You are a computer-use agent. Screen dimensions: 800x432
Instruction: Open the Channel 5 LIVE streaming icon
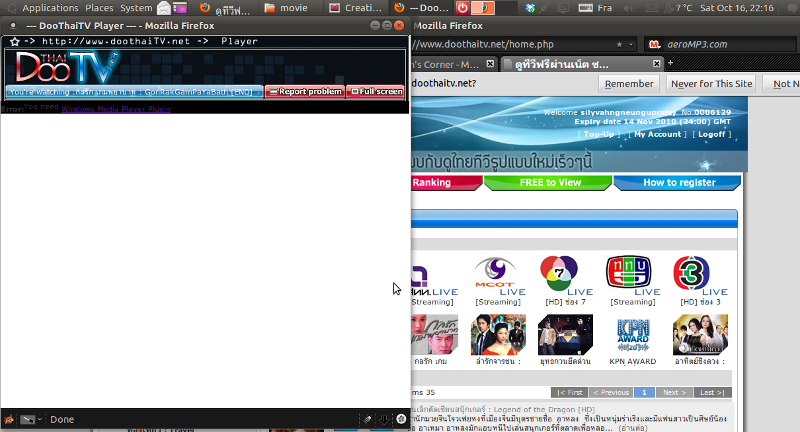(x=633, y=276)
